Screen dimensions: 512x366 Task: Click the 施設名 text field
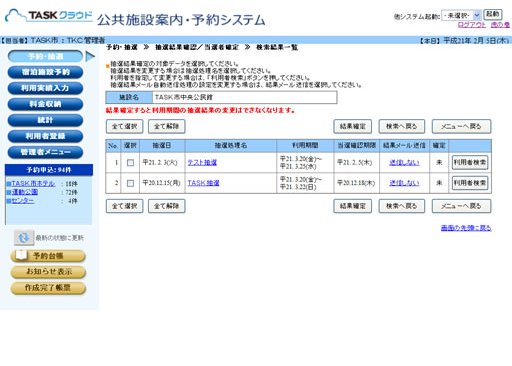245,97
